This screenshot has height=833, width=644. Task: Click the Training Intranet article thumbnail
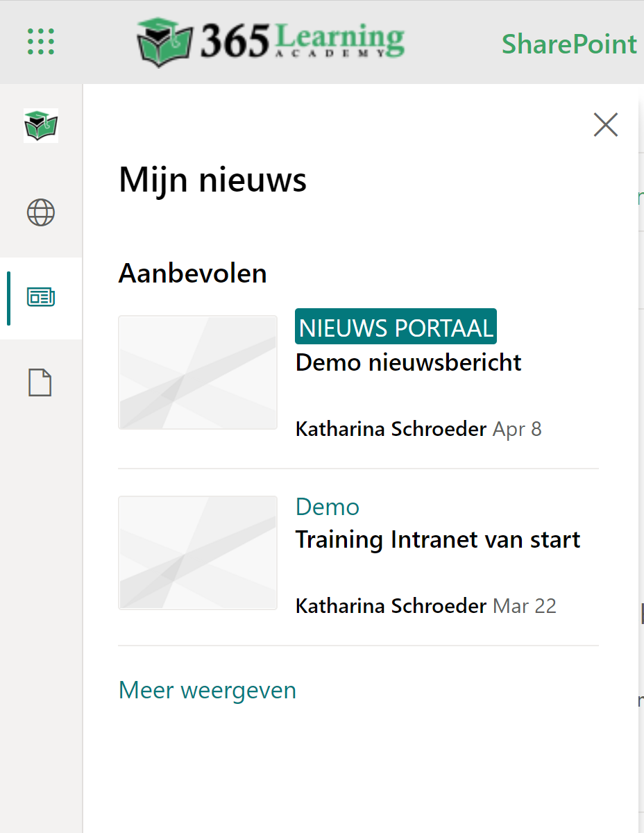(198, 553)
